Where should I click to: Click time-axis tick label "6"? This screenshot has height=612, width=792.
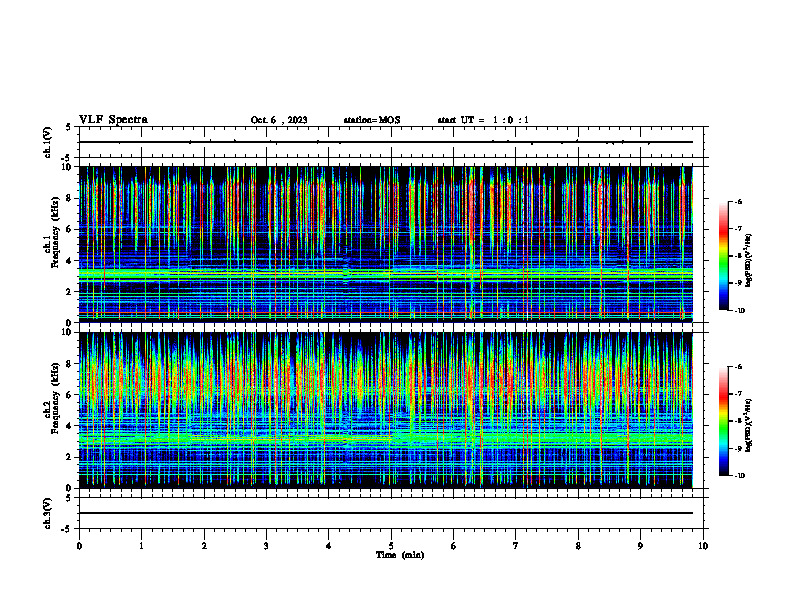(454, 546)
